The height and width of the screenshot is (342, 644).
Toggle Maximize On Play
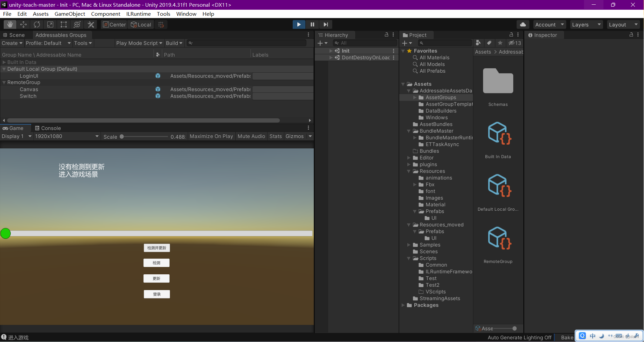[211, 136]
